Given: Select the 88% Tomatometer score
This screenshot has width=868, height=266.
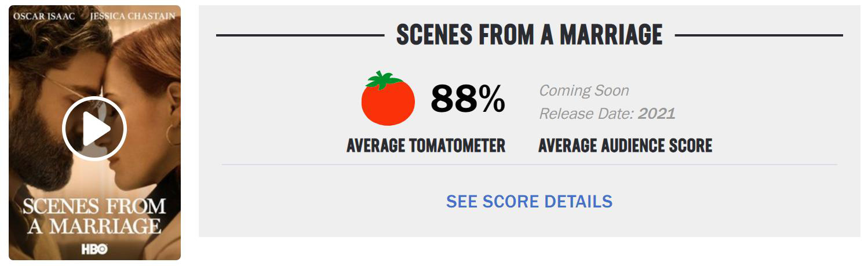Looking at the screenshot, I should pos(468,99).
